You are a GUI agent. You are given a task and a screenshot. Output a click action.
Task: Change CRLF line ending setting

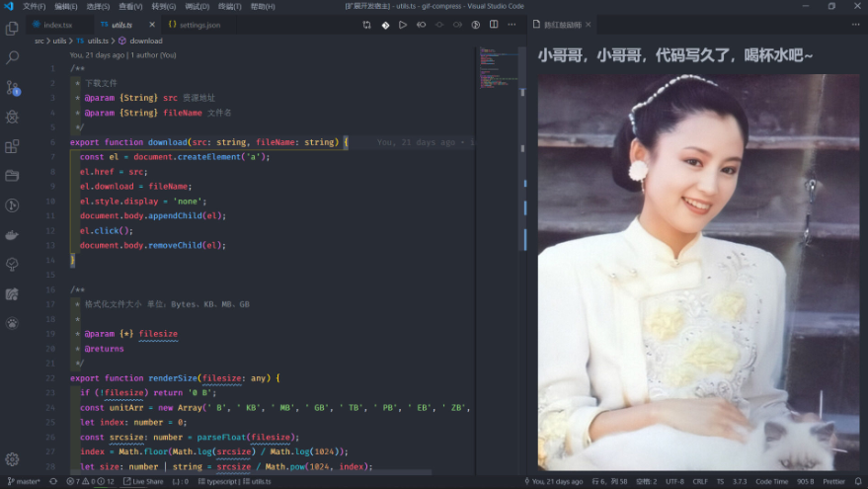(x=700, y=481)
